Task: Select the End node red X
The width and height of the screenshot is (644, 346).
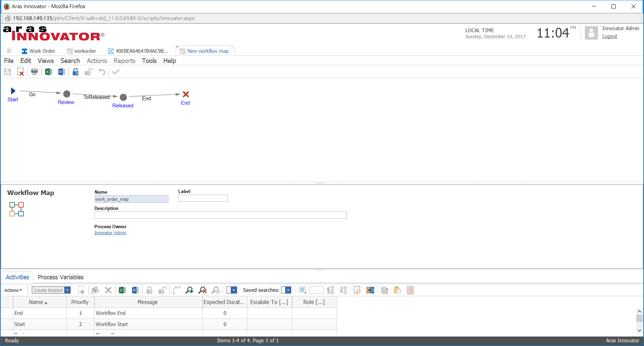Action: click(x=186, y=94)
